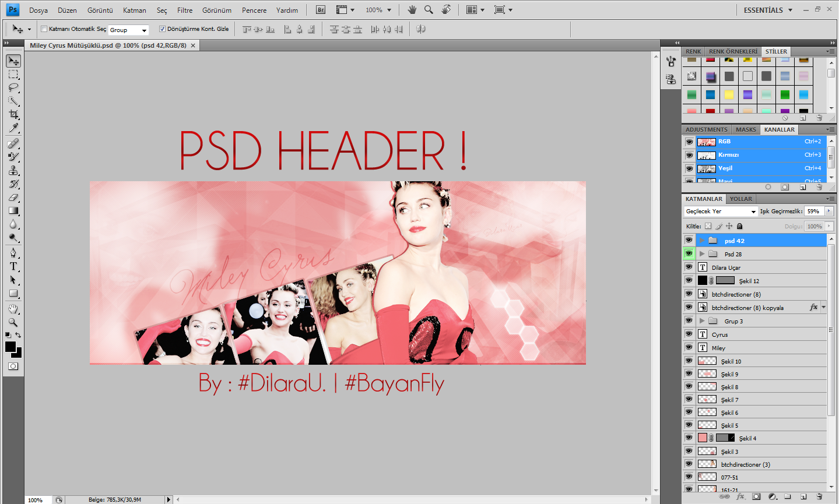
Task: Select the Rectangular Marquee tool
Action: click(13, 75)
